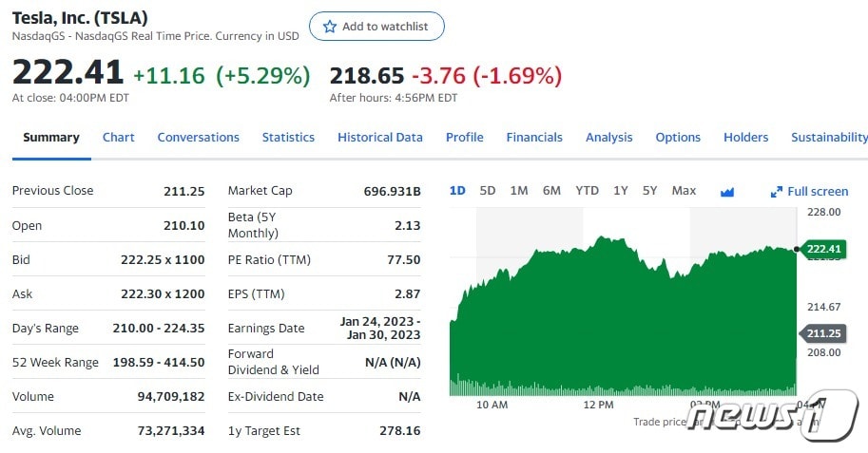The image size is (868, 453).
Task: Open the Holders tab
Action: pos(745,137)
